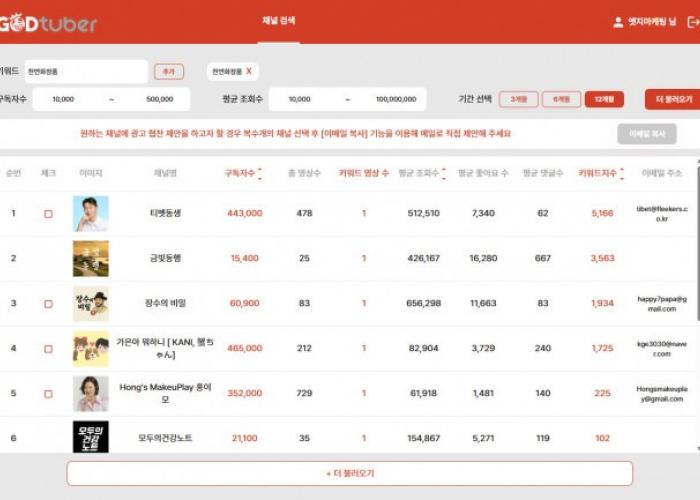Open the 가은아 뭐하니 channel thumbnail
The width and height of the screenshot is (700, 500).
click(91, 349)
